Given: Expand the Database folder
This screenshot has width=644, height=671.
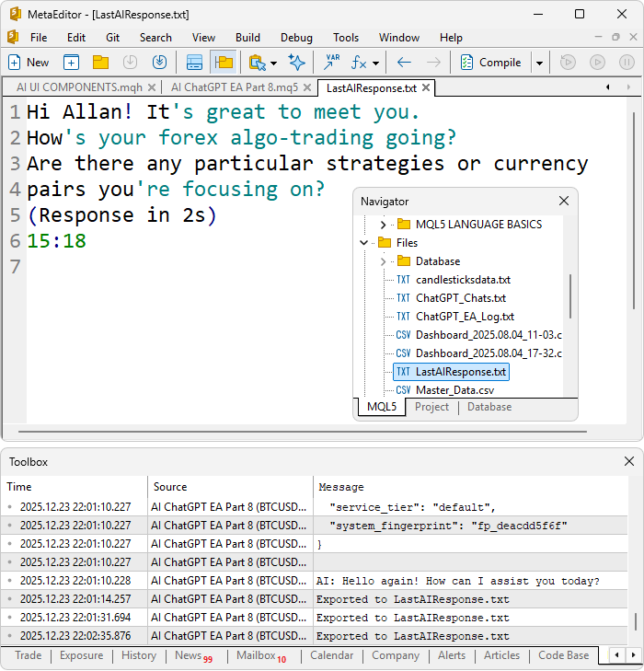Looking at the screenshot, I should coord(383,261).
